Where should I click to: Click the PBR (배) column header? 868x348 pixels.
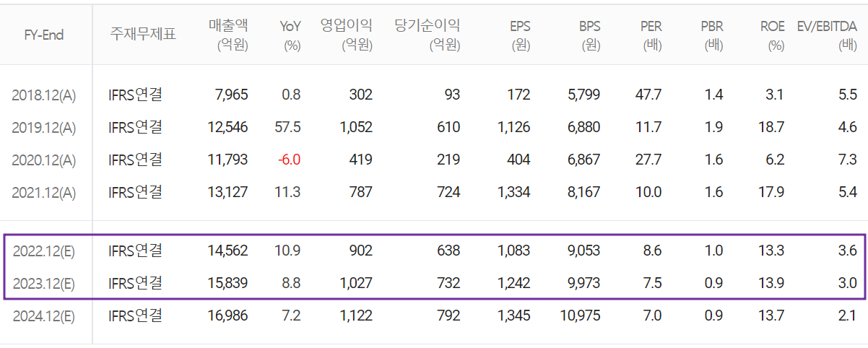point(712,35)
